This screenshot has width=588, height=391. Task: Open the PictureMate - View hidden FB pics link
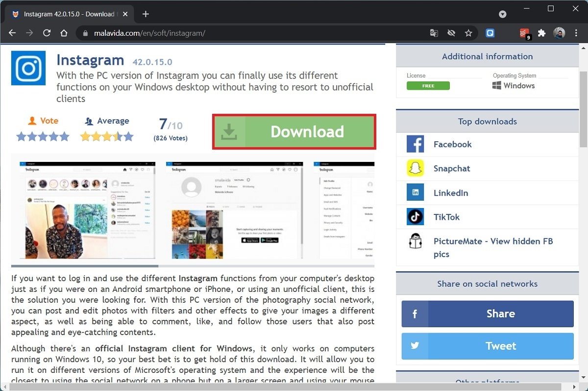[493, 247]
